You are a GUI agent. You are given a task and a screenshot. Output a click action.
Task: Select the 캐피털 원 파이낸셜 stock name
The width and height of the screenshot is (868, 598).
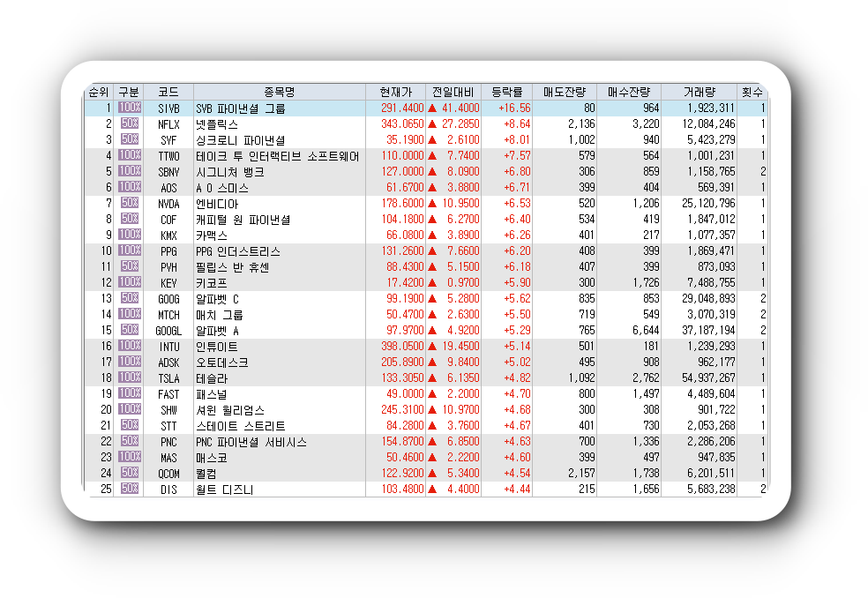click(243, 220)
